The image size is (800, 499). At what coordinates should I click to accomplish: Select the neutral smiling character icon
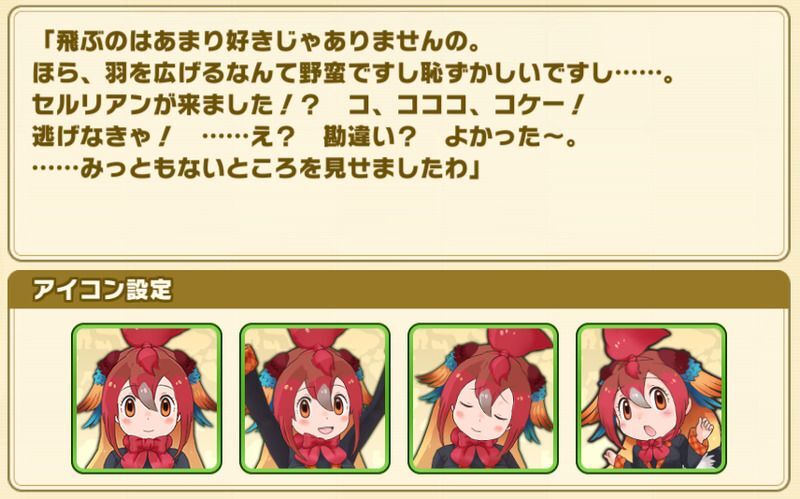coord(146,398)
